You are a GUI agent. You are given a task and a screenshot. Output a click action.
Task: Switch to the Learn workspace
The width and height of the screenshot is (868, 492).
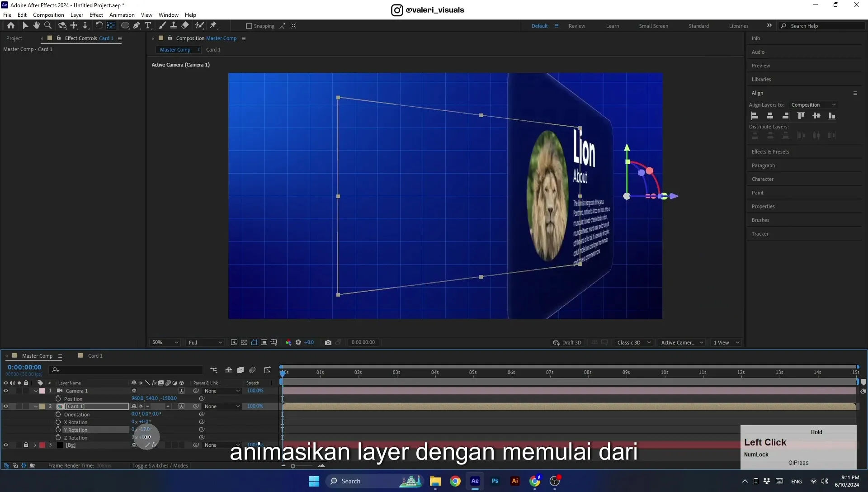(x=613, y=26)
